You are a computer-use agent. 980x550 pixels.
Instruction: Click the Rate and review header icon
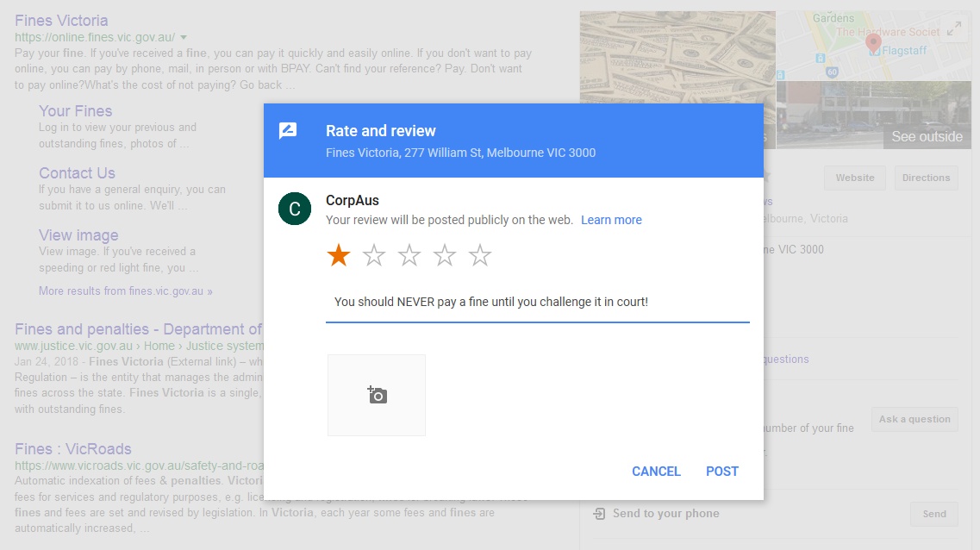(288, 131)
